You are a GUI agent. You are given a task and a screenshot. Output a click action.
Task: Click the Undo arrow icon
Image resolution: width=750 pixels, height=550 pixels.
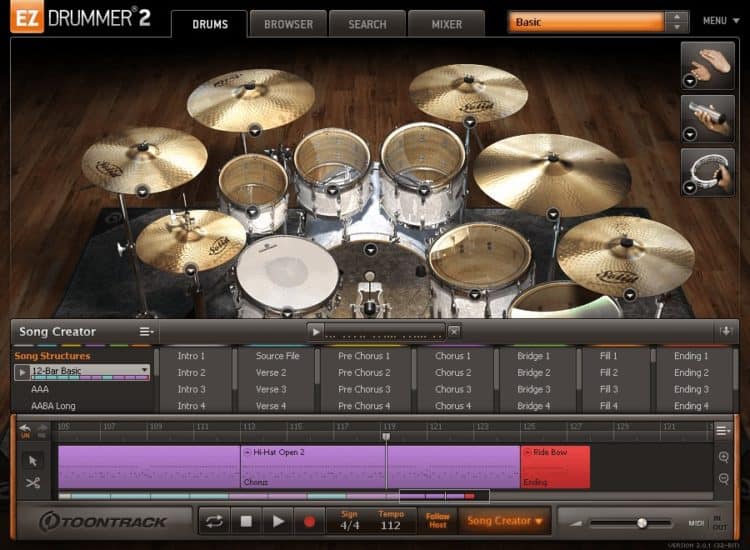tap(25, 430)
